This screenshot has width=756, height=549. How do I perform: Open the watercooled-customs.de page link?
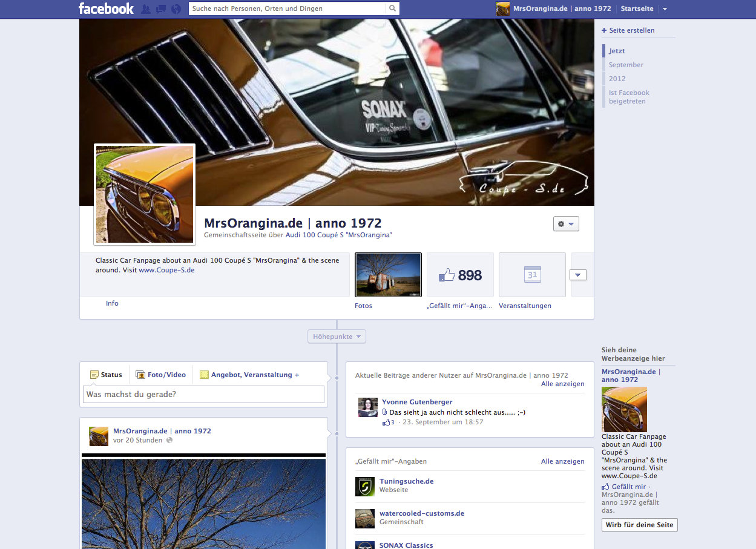coord(422,513)
